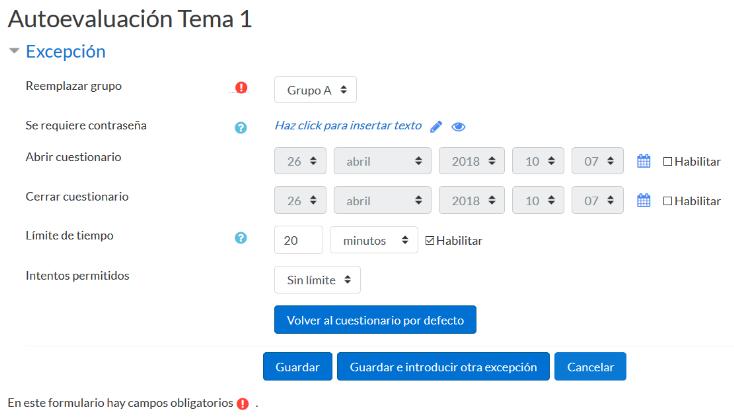Open the Grupo A dropdown
Image resolution: width=734 pixels, height=417 pixels.
[x=315, y=89]
